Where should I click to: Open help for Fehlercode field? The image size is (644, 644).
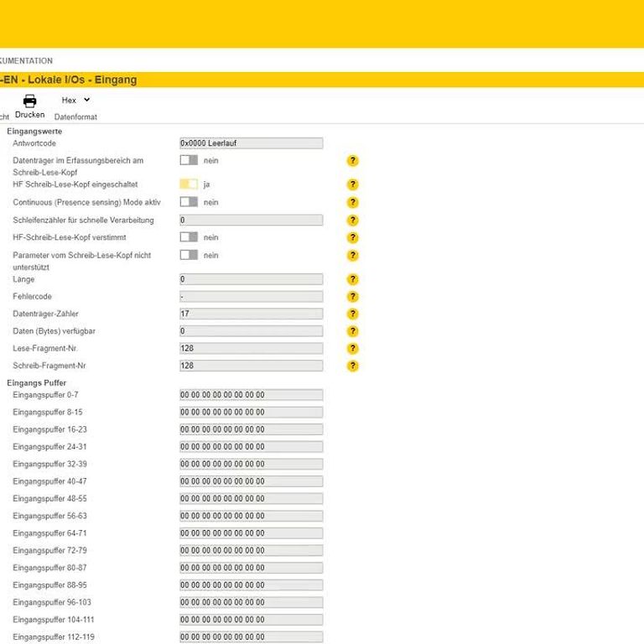click(x=352, y=297)
